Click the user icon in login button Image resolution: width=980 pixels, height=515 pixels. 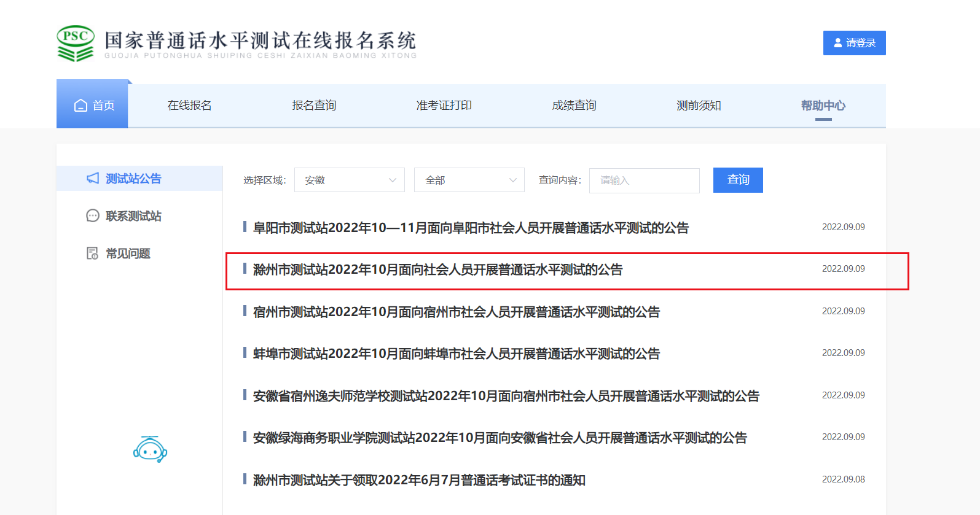(837, 43)
